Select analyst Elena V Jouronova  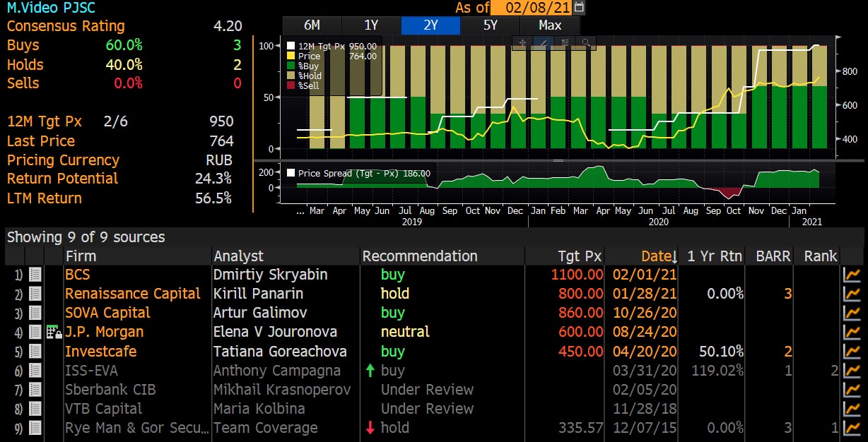point(276,332)
